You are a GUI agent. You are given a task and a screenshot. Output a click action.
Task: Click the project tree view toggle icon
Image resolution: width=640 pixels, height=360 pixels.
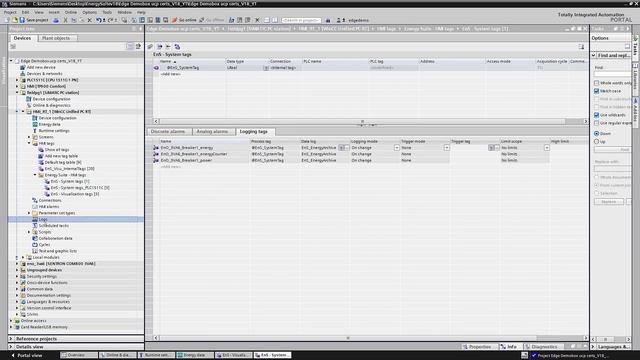[x=130, y=47]
